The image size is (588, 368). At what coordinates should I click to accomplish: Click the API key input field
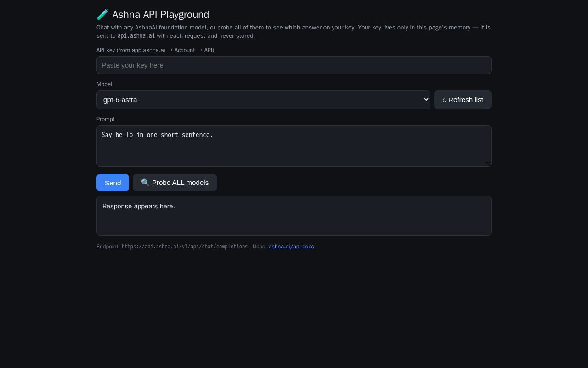coord(294,65)
